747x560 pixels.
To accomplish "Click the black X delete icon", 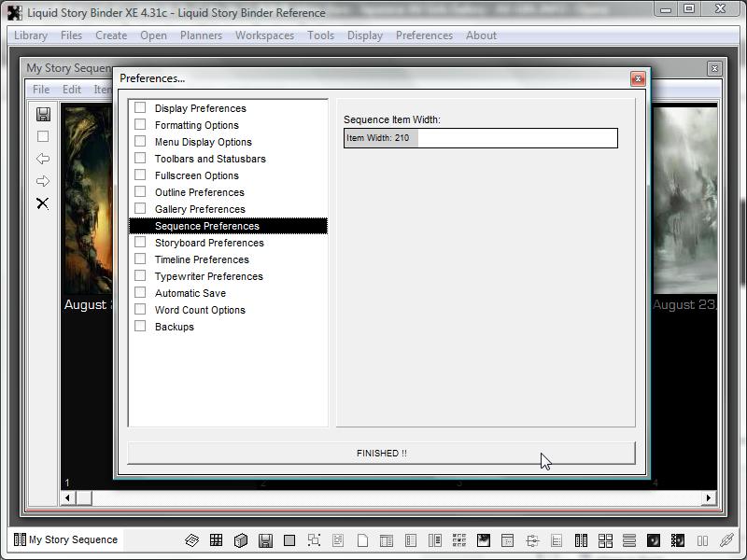I will [x=43, y=203].
